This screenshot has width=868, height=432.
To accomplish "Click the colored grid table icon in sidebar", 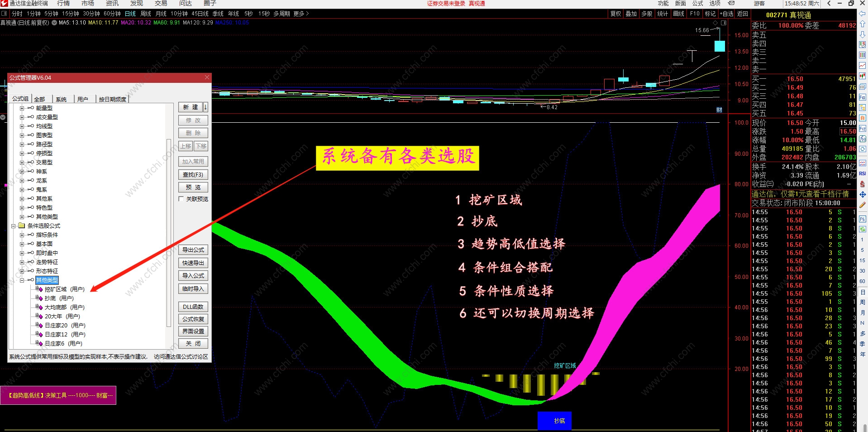I will tap(863, 55).
